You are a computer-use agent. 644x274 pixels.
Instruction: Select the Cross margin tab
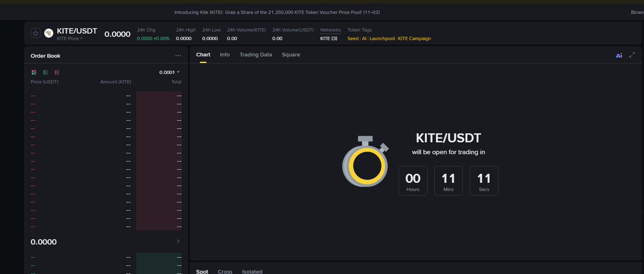click(225, 271)
